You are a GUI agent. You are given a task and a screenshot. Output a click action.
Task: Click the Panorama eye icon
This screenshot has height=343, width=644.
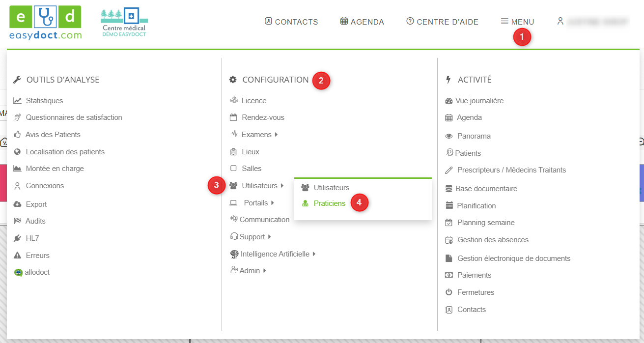coord(448,136)
